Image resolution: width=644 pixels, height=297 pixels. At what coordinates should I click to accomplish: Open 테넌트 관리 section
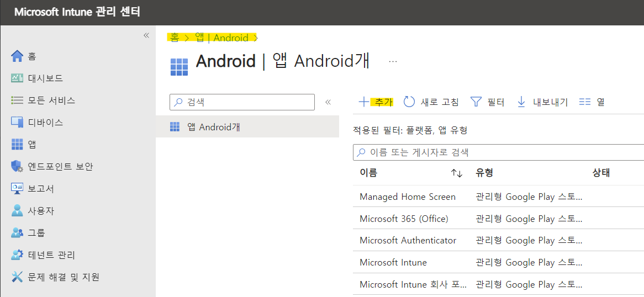click(43, 255)
